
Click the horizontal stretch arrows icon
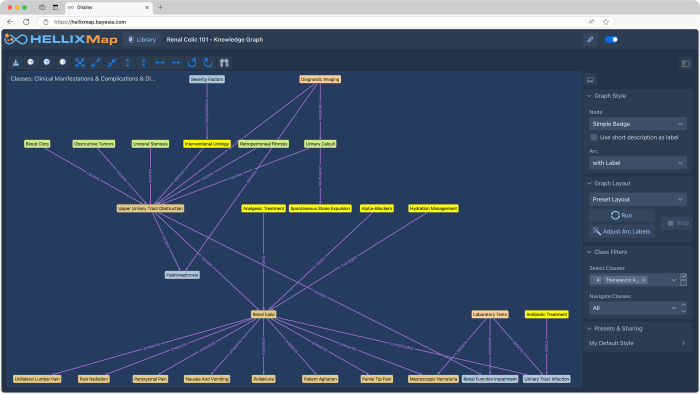point(160,62)
